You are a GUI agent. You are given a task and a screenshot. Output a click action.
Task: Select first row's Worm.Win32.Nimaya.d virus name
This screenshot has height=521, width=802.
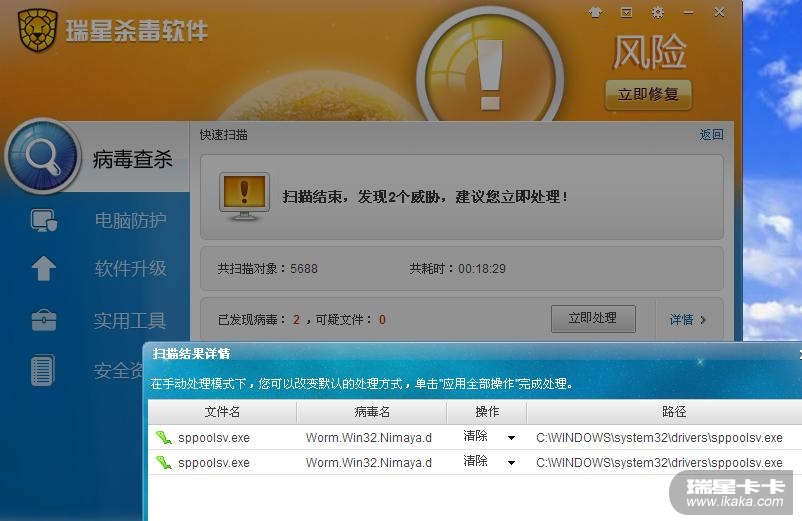[x=369, y=438]
